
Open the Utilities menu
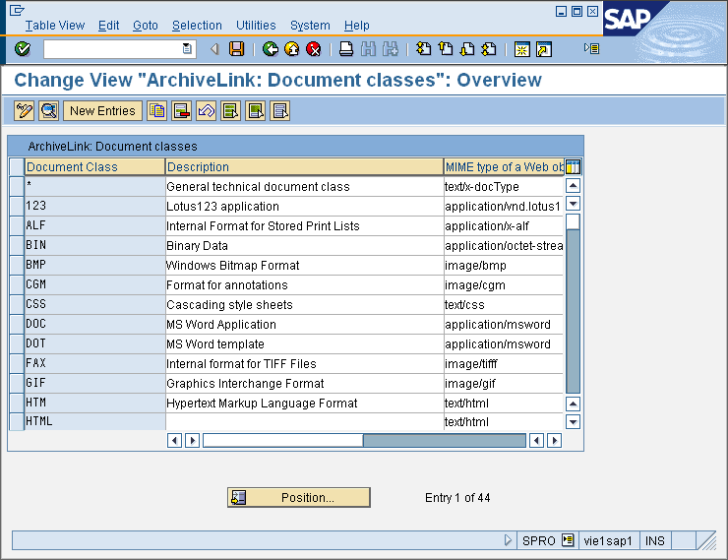coord(256,26)
